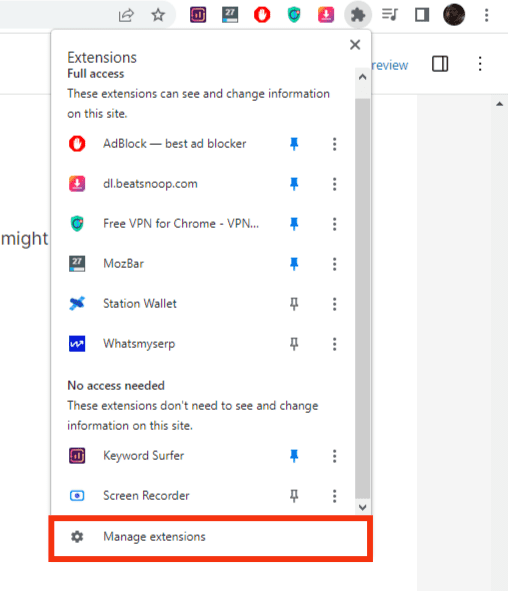
Task: Click the Share page icon in address bar
Action: point(126,15)
